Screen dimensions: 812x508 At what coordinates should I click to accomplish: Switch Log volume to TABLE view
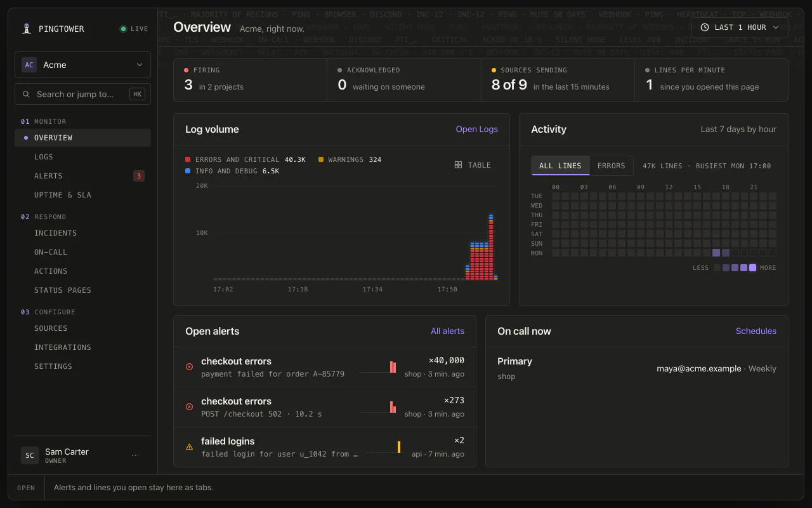click(473, 165)
